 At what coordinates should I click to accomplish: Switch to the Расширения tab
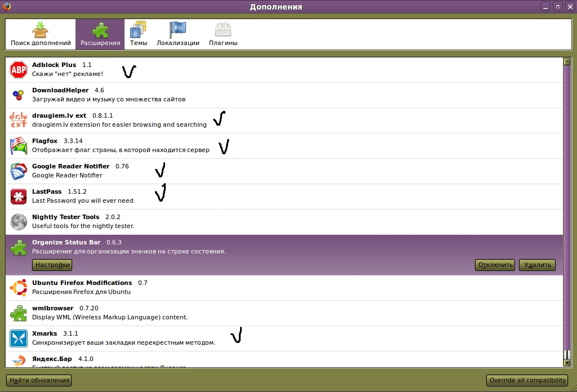tap(100, 34)
